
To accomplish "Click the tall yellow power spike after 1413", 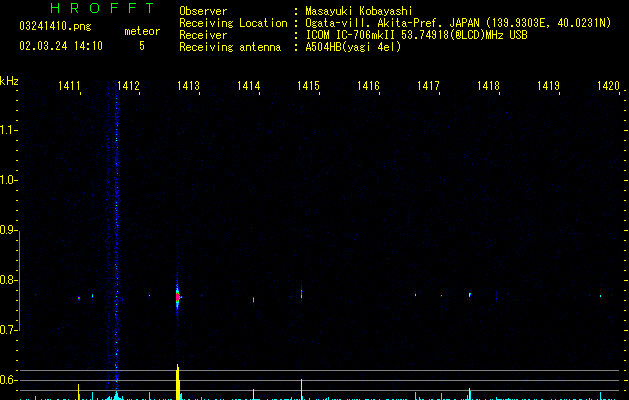I will [x=178, y=382].
